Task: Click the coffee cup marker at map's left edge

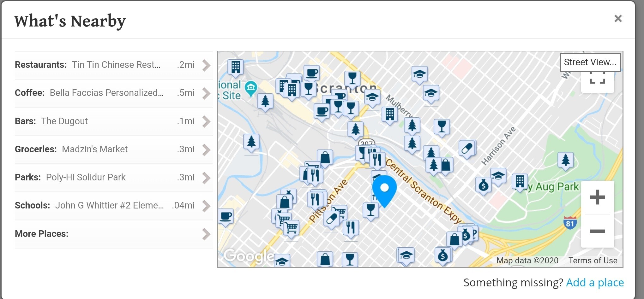Action: [x=226, y=217]
